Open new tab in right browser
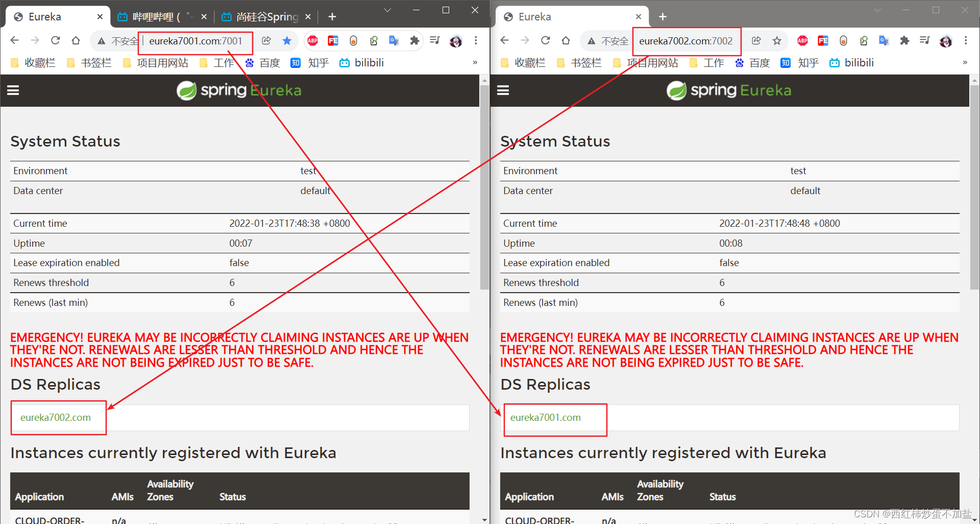980x524 pixels. click(663, 17)
